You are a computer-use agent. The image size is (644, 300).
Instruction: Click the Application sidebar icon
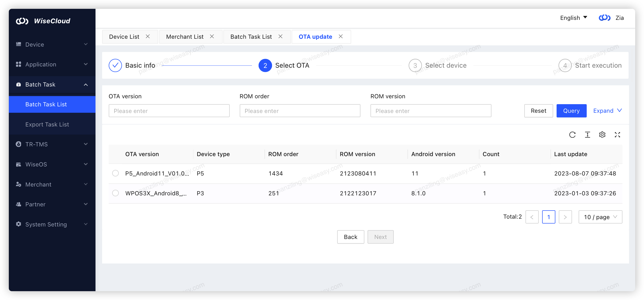pos(19,64)
